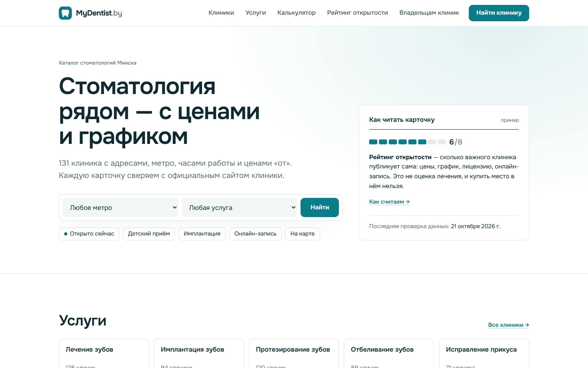Expand the Любая услуга dropdown
The height and width of the screenshot is (368, 588).
(239, 207)
